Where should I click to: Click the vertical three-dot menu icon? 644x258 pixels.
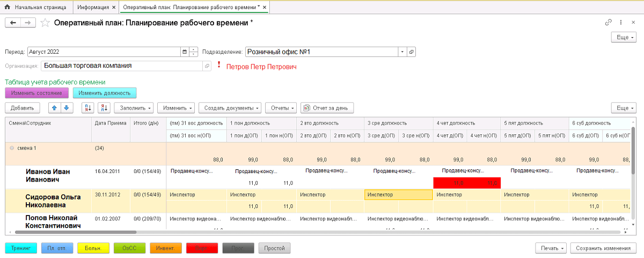pyautogui.click(x=620, y=23)
